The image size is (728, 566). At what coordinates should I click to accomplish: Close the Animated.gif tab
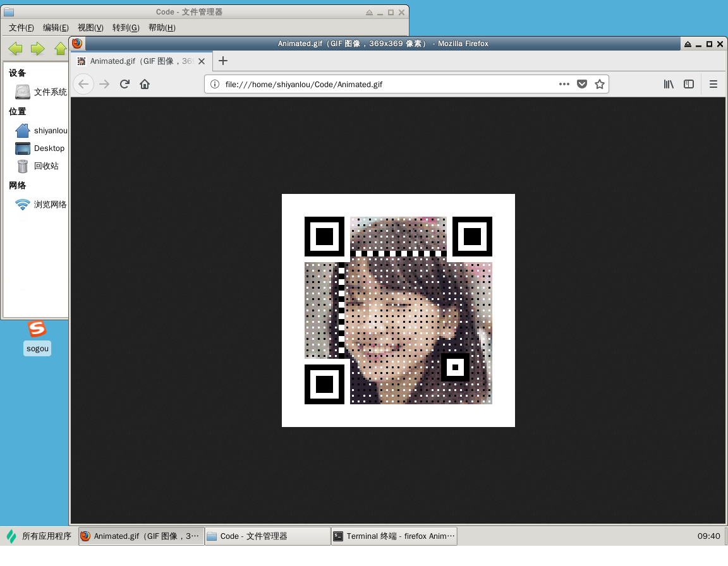pos(202,61)
